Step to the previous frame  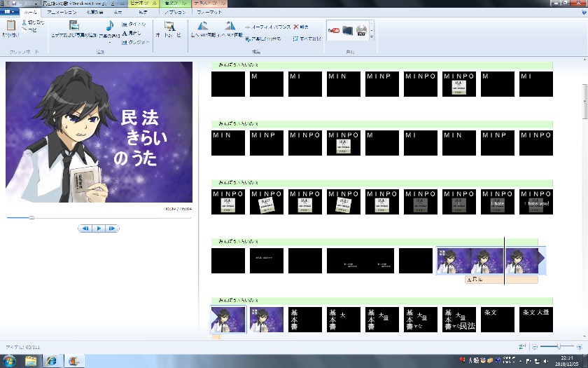click(x=85, y=229)
